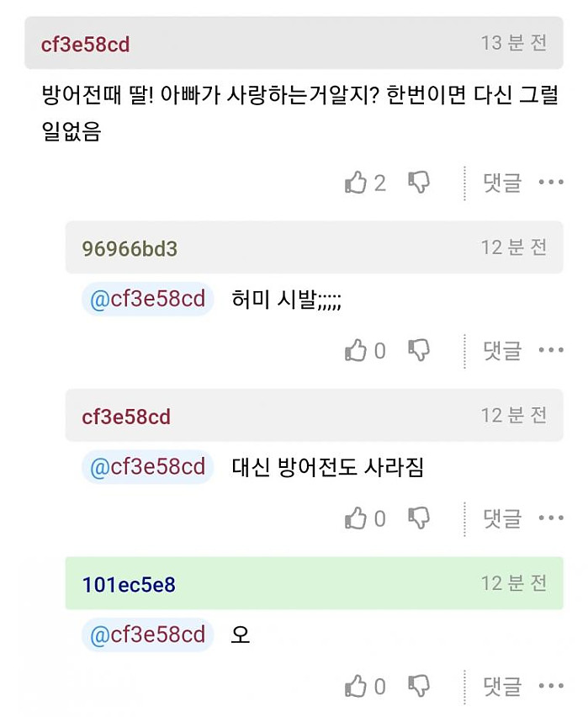Screen dimensions: 588x717
Task: Dislike cf3e58cd's first comment
Action: click(421, 182)
